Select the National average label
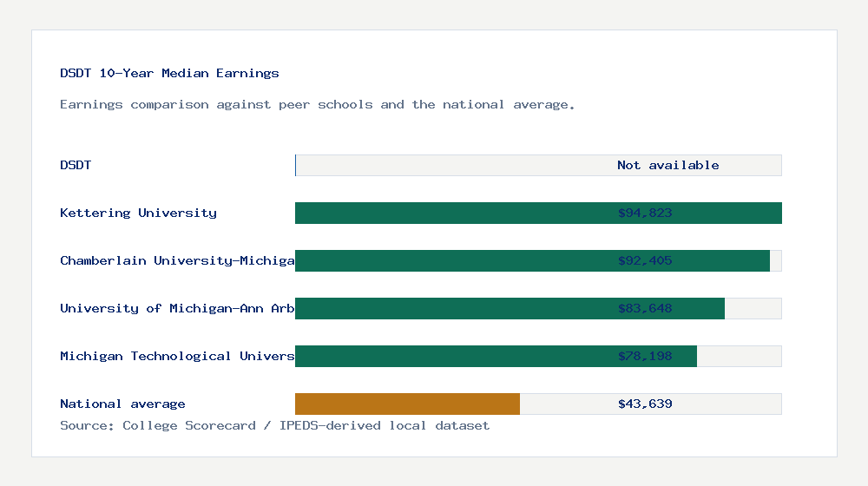 point(122,404)
